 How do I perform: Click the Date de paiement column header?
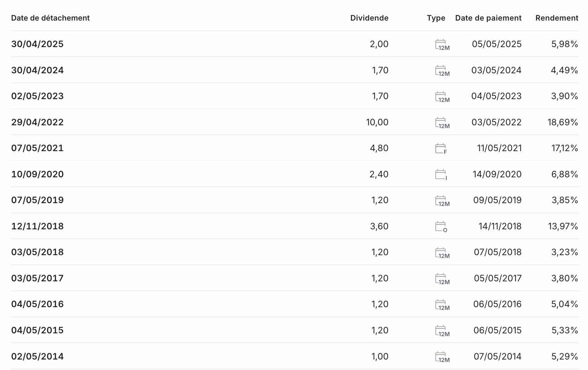(488, 18)
